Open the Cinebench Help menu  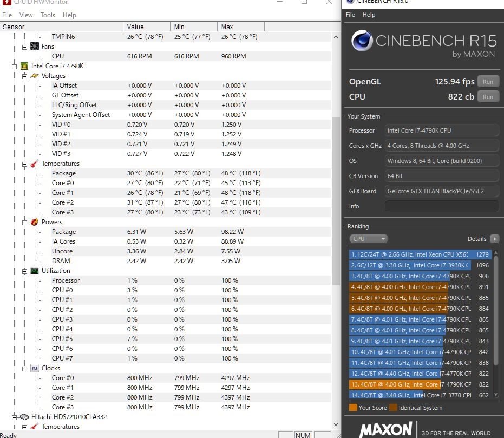click(369, 15)
